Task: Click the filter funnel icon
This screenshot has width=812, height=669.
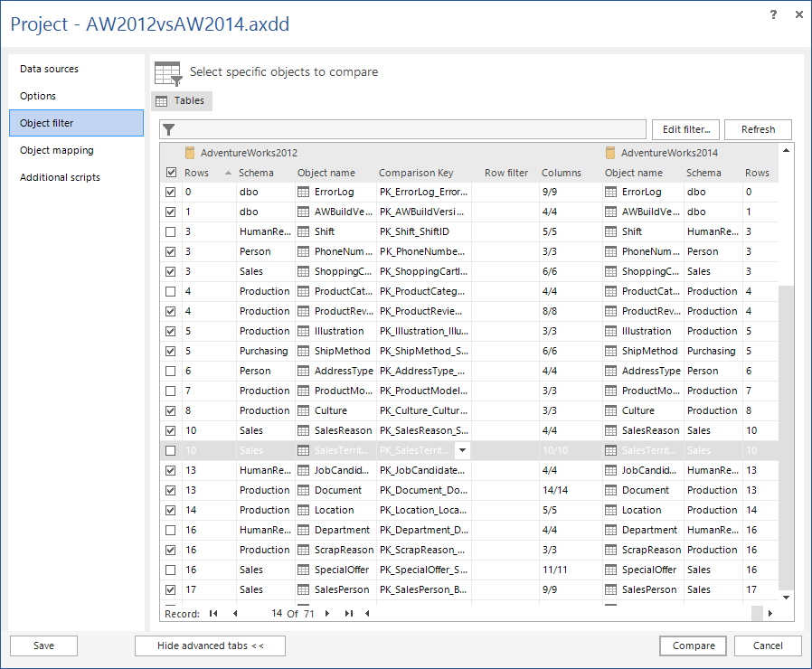Action: pyautogui.click(x=169, y=129)
